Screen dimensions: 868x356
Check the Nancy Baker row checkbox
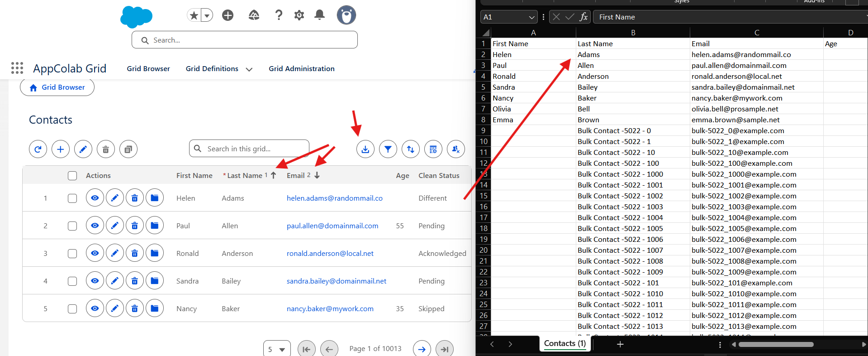pyautogui.click(x=72, y=309)
